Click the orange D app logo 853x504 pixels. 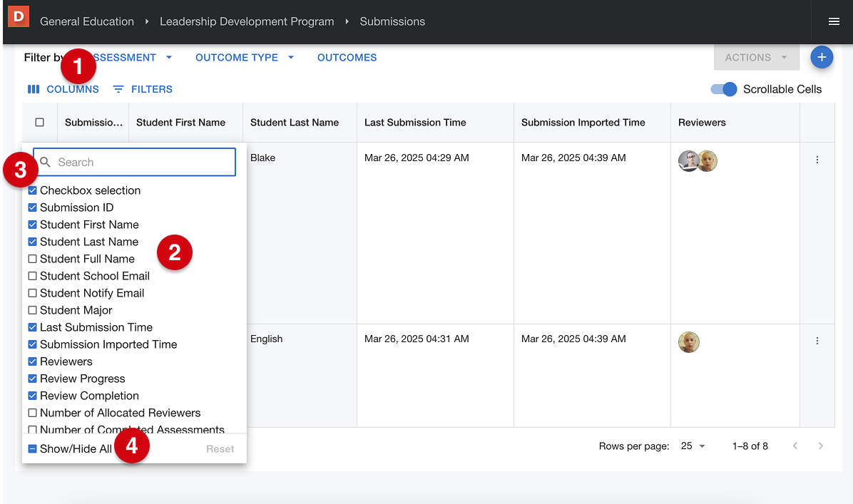[x=18, y=16]
